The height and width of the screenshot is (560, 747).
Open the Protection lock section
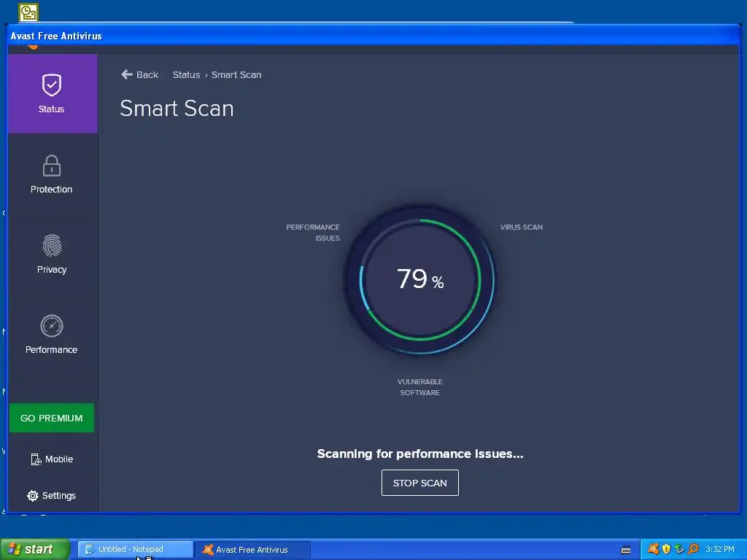coord(52,174)
